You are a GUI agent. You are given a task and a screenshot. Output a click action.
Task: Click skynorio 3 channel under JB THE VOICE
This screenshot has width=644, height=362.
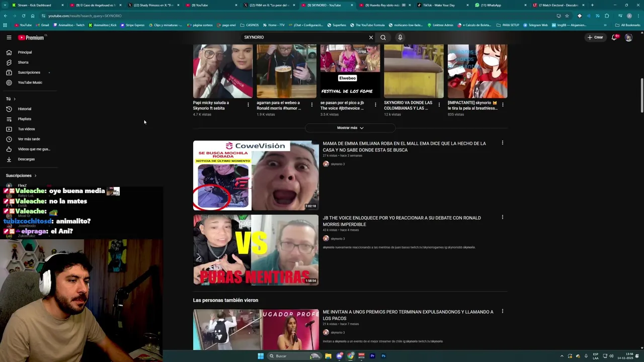click(338, 238)
